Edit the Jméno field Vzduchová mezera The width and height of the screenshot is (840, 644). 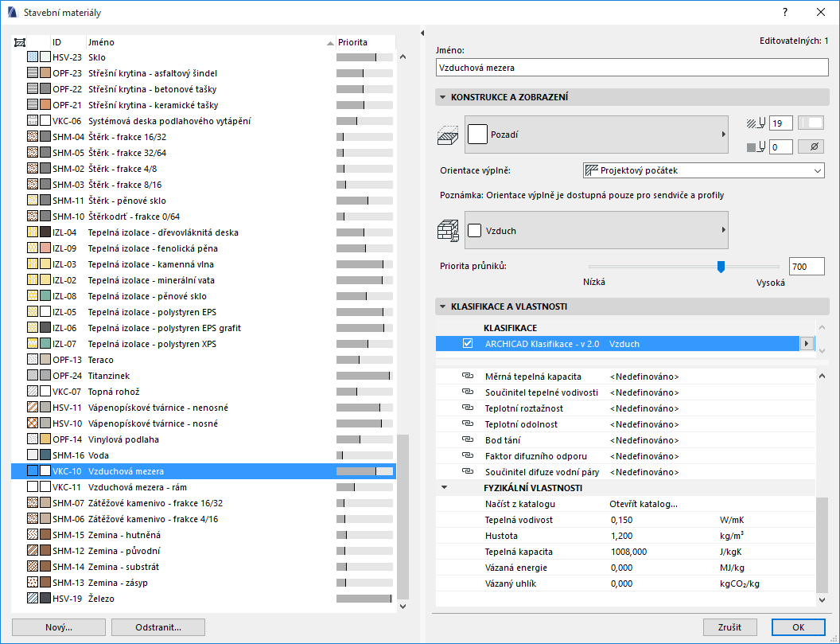coord(632,68)
